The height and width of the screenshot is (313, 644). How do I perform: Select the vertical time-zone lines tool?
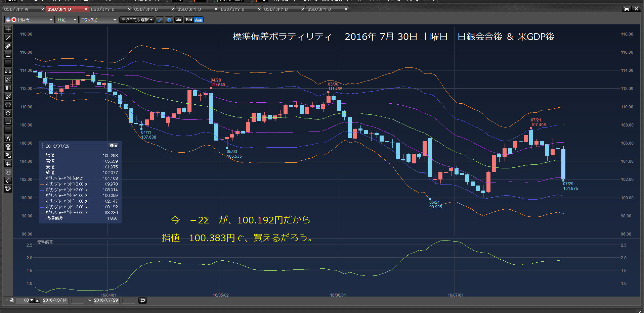(8, 88)
